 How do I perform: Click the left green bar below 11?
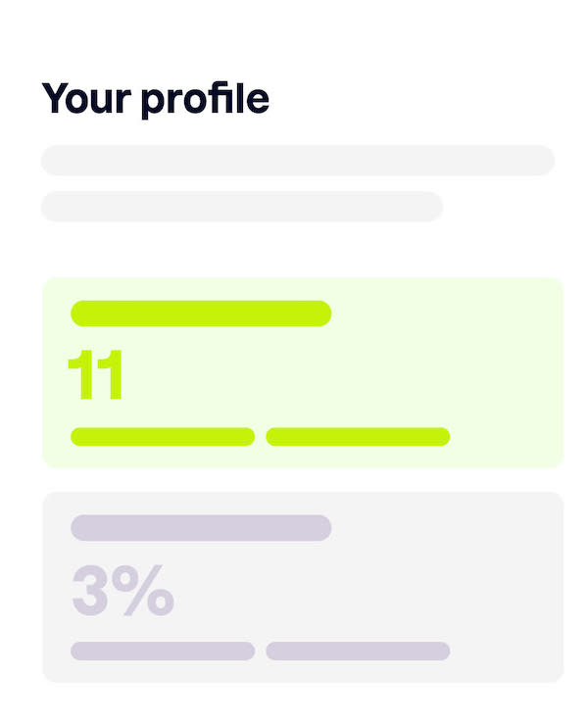click(x=163, y=437)
